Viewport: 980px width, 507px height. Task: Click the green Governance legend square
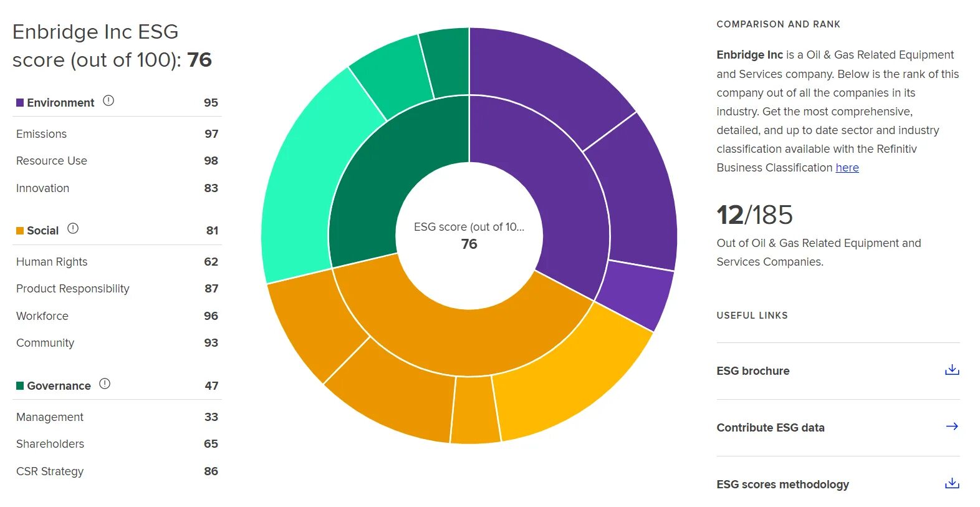pyautogui.click(x=20, y=385)
